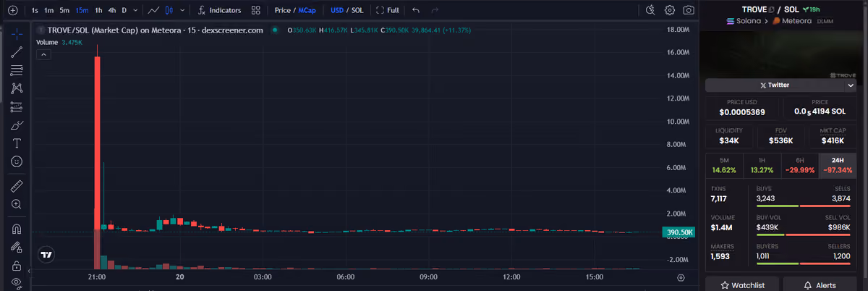Select the forecasting and measurement tools
868x291 pixels.
(17, 106)
